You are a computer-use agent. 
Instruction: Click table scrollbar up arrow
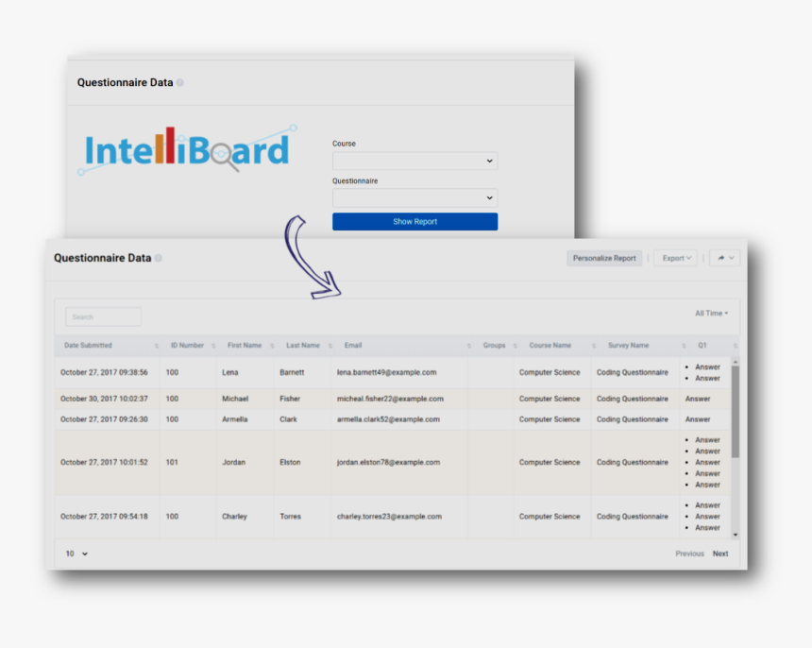tap(736, 362)
